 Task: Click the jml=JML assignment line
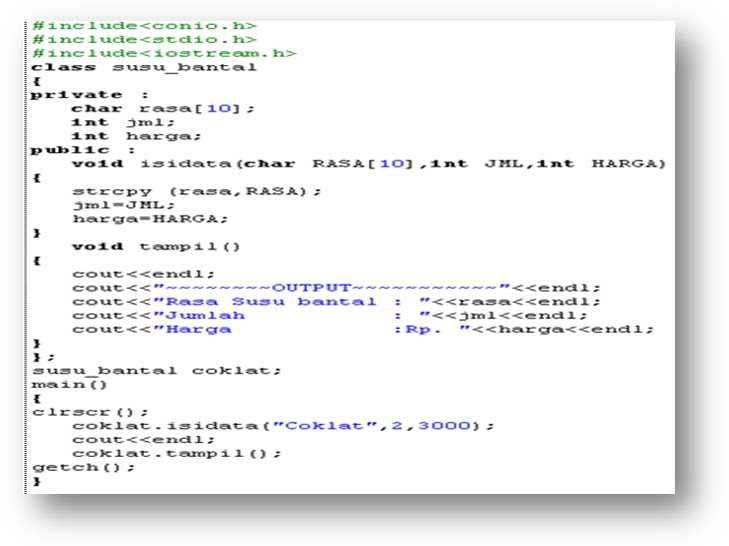click(x=124, y=205)
